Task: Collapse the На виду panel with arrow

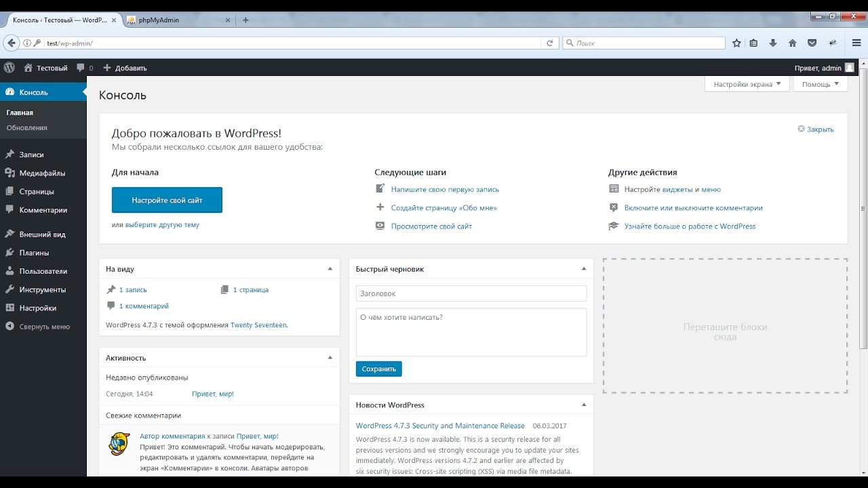Action: tap(330, 268)
